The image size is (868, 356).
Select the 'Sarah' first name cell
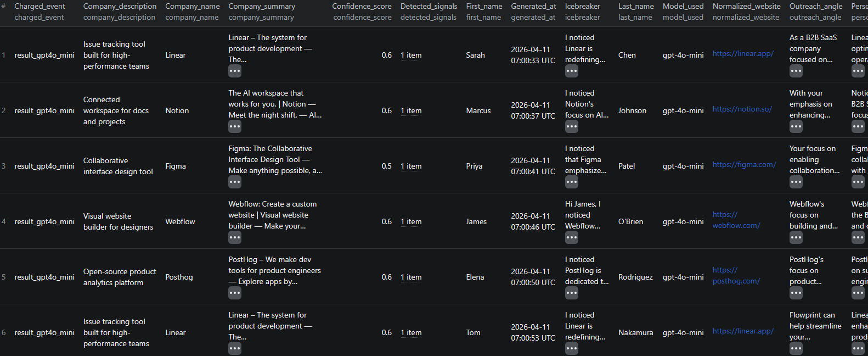point(475,55)
